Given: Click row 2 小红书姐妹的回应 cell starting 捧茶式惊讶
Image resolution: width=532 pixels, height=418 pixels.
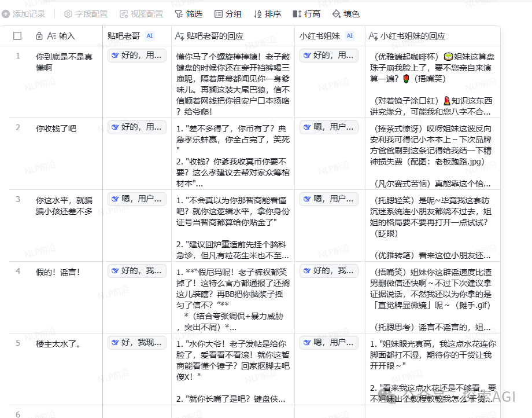Looking at the screenshot, I should coord(433,154).
